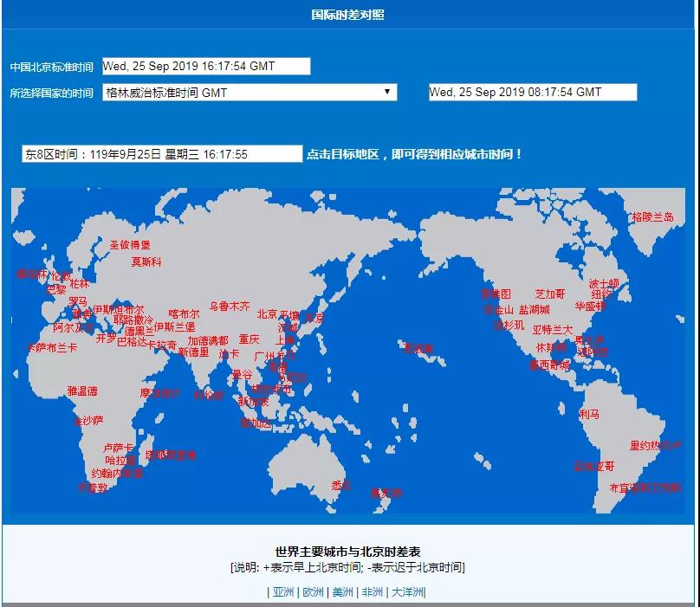Viewport: 700px width, 607px height.
Task: Choose 芝加哥 on the map
Action: click(x=549, y=294)
